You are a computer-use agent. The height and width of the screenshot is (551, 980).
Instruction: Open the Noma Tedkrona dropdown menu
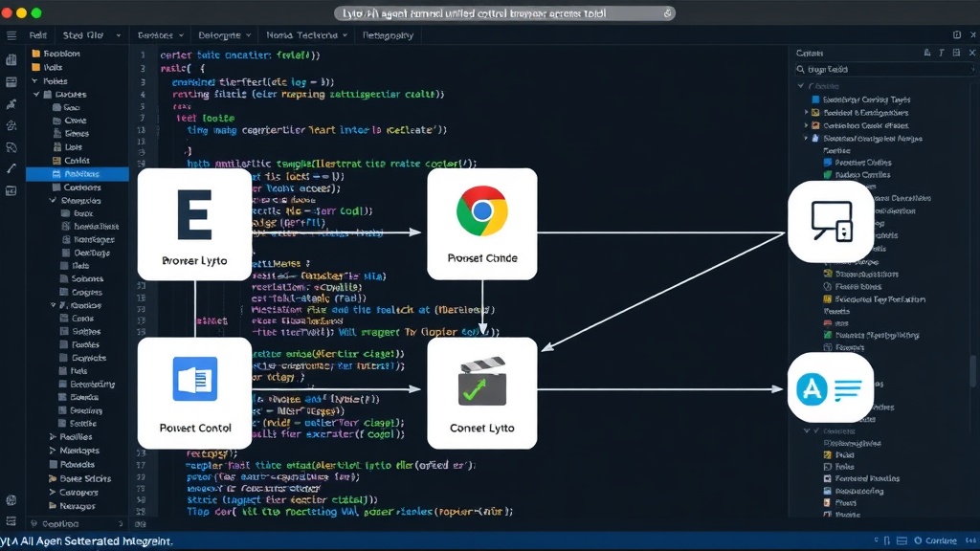click(306, 35)
